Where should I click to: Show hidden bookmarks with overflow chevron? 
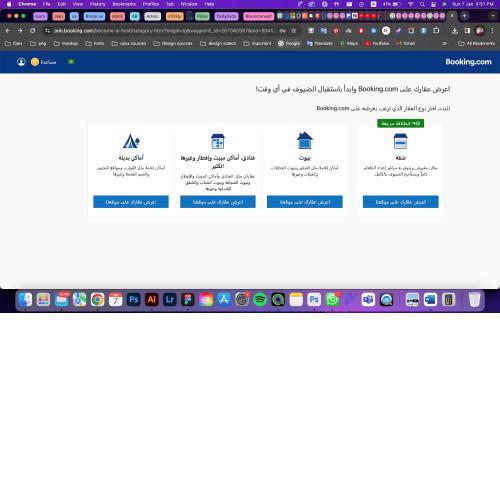[444, 43]
